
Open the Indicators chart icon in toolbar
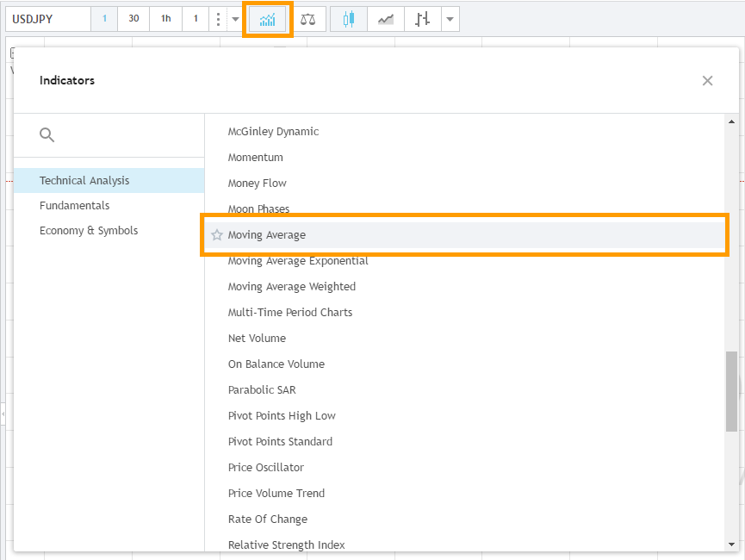pyautogui.click(x=268, y=20)
